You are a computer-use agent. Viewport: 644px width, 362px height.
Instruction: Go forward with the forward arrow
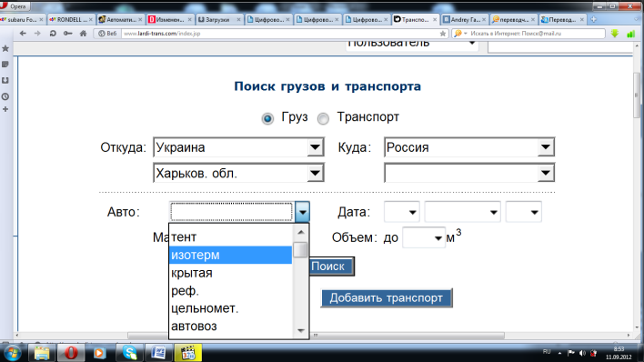[x=37, y=34]
